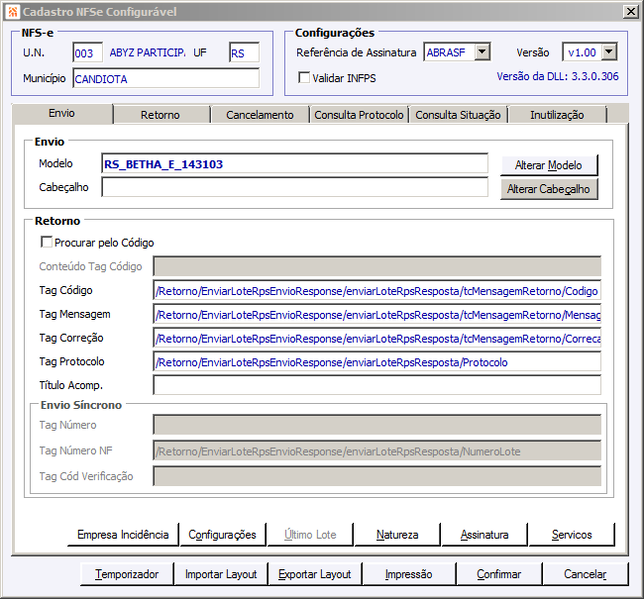Focus the Título Acomp. field

click(377, 385)
